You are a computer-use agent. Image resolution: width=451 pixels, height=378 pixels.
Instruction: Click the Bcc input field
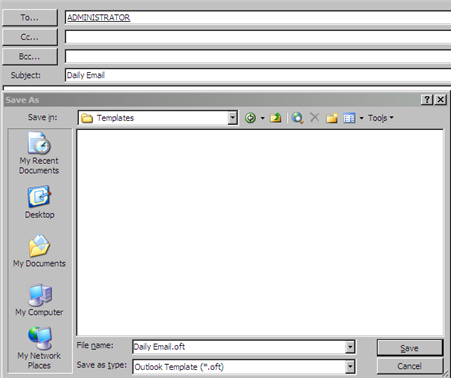[258, 56]
